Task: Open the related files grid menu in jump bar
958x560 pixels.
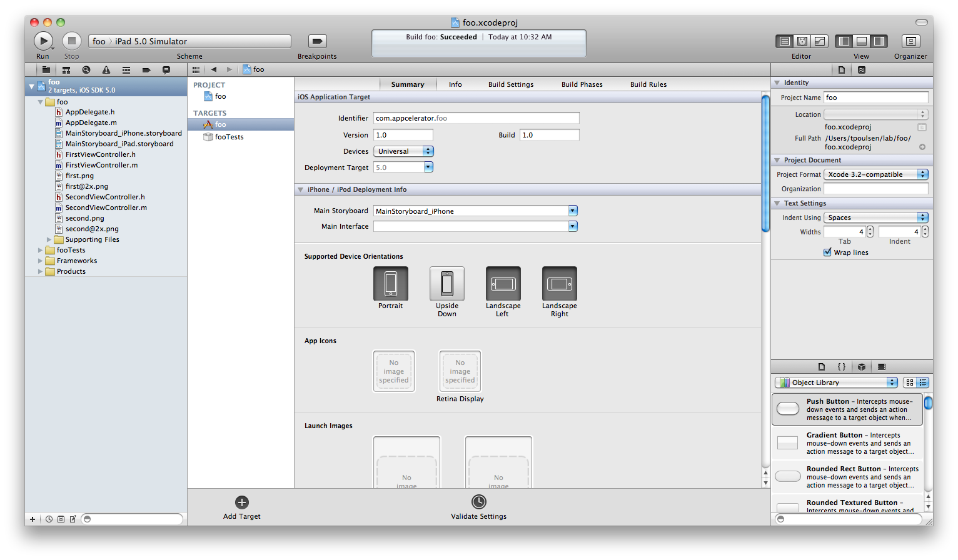Action: pos(196,69)
